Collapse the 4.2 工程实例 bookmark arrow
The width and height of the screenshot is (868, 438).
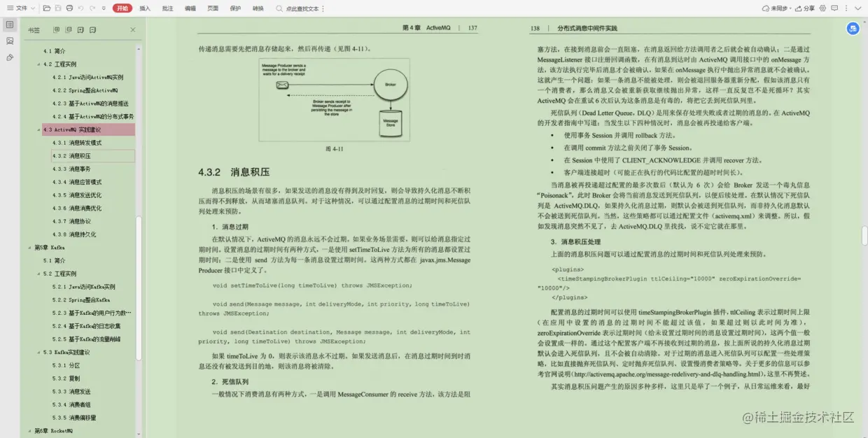[x=38, y=64]
